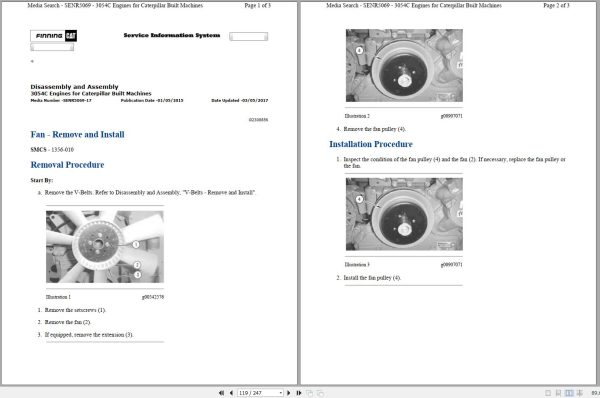Click the Installation Procedure heading

coord(371,144)
